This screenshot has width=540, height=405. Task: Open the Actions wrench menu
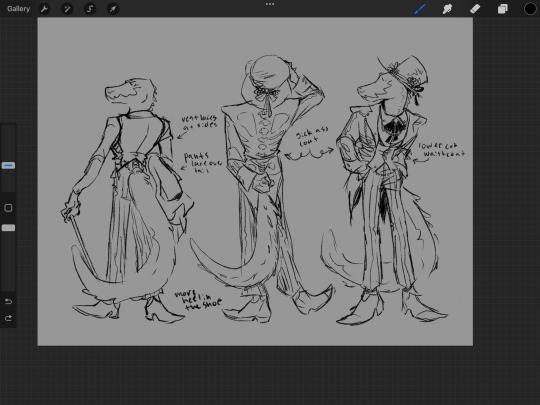pos(44,9)
